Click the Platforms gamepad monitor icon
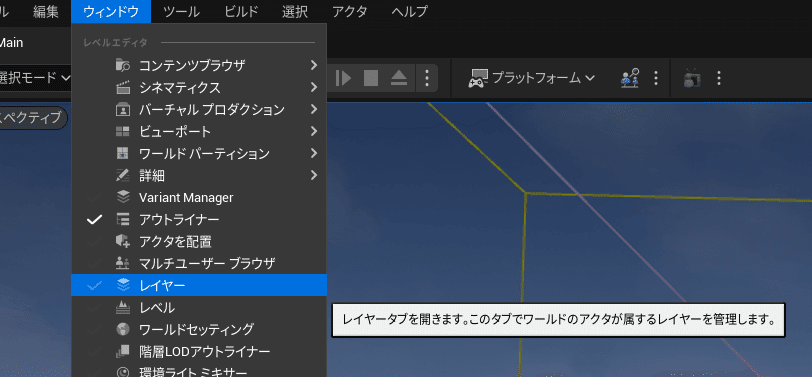The height and width of the screenshot is (377, 812). (478, 78)
